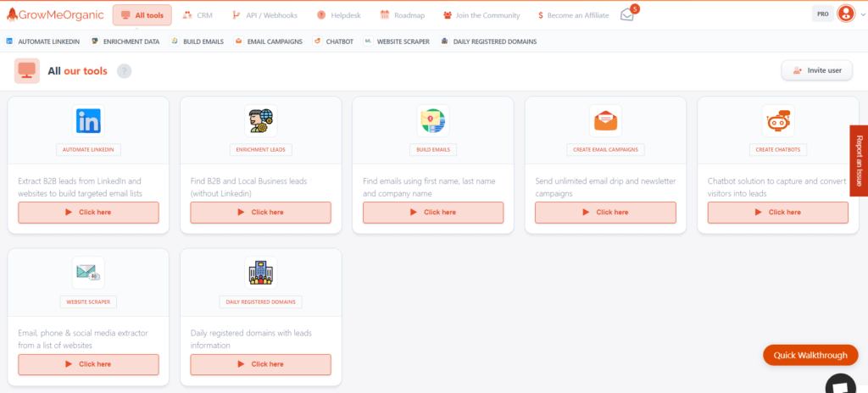This screenshot has height=393, width=868.
Task: Click the ENRICHMENT LEADS label tag
Action: click(261, 149)
